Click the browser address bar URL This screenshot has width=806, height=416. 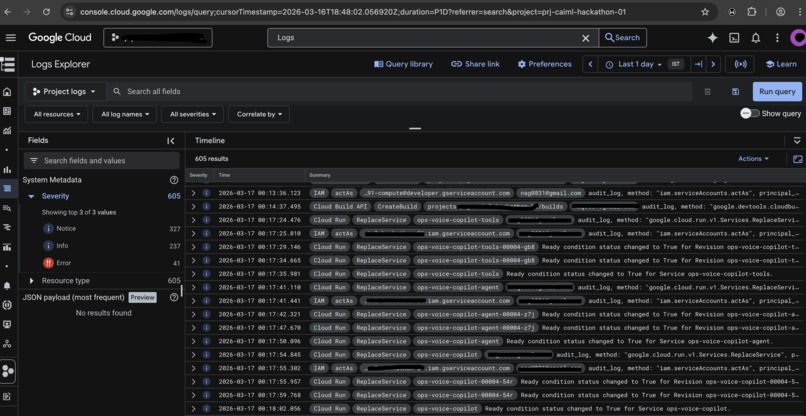353,12
